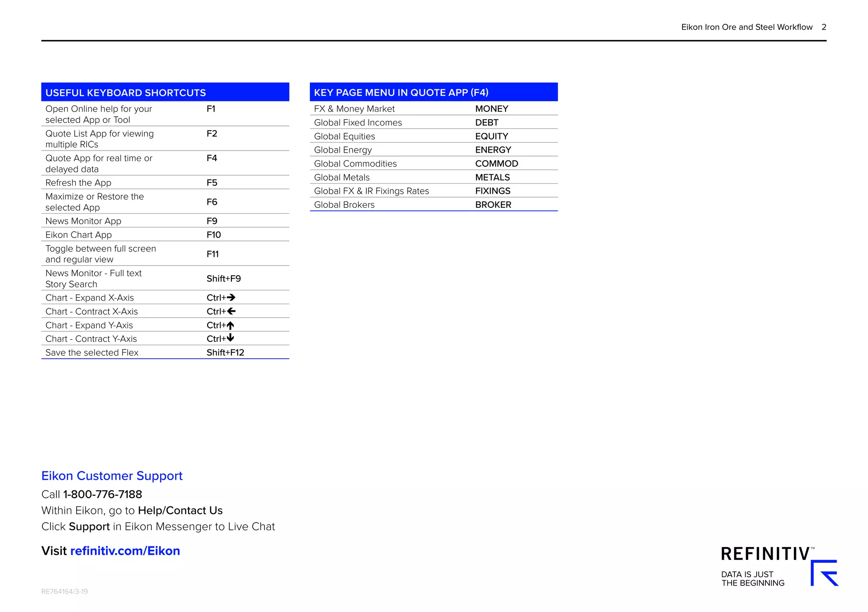Click the support phone number 1-800-776-7188
The height and width of the screenshot is (612, 868).
103,494
